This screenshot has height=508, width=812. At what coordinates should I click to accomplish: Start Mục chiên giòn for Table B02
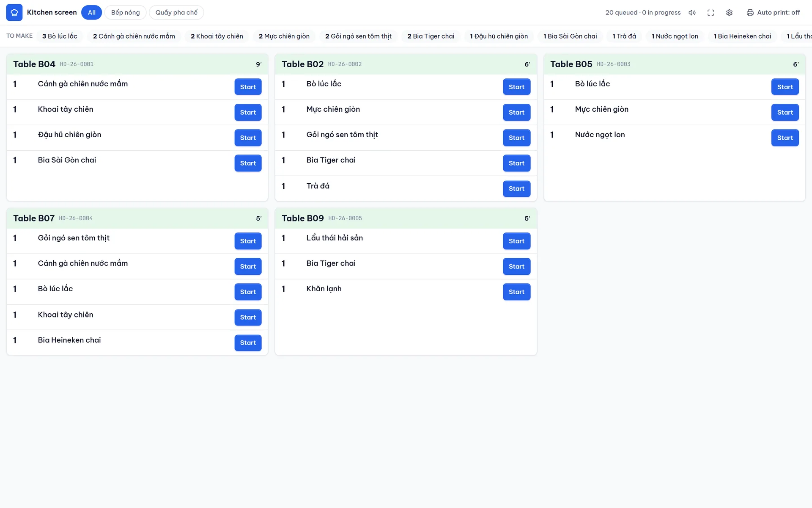(516, 112)
